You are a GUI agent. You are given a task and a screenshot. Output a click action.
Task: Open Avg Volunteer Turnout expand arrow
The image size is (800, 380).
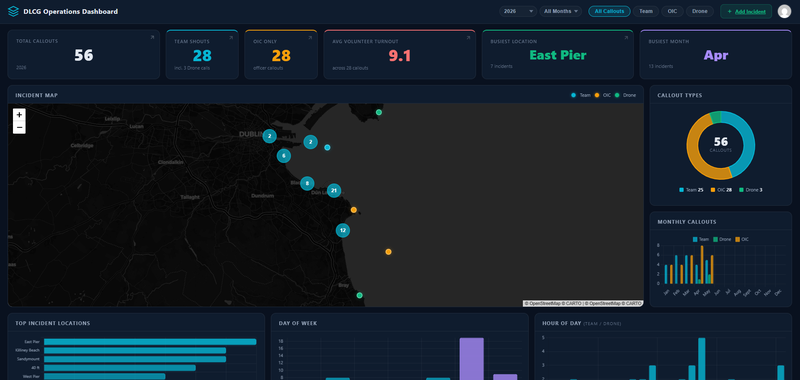[468, 37]
